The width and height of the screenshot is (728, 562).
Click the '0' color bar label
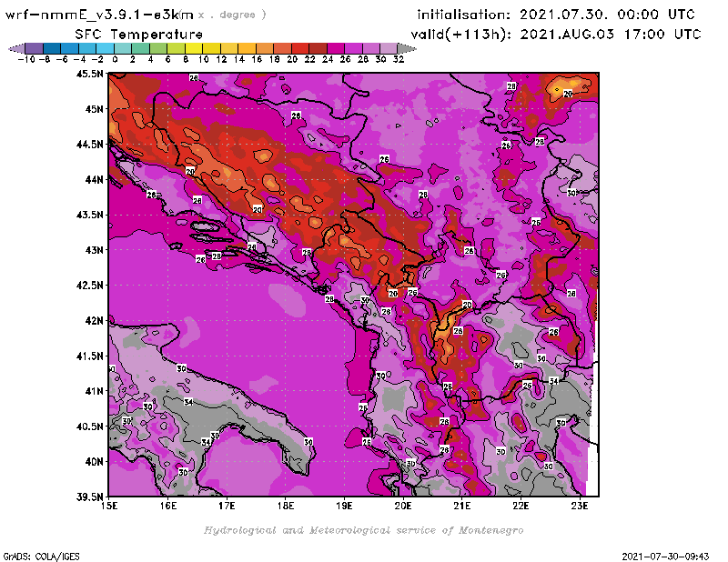[115, 59]
